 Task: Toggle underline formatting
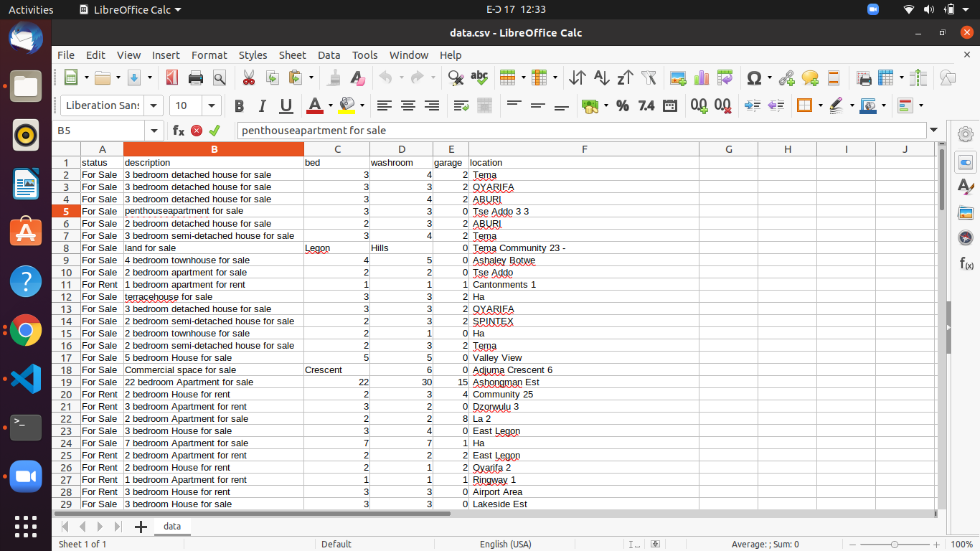tap(285, 105)
